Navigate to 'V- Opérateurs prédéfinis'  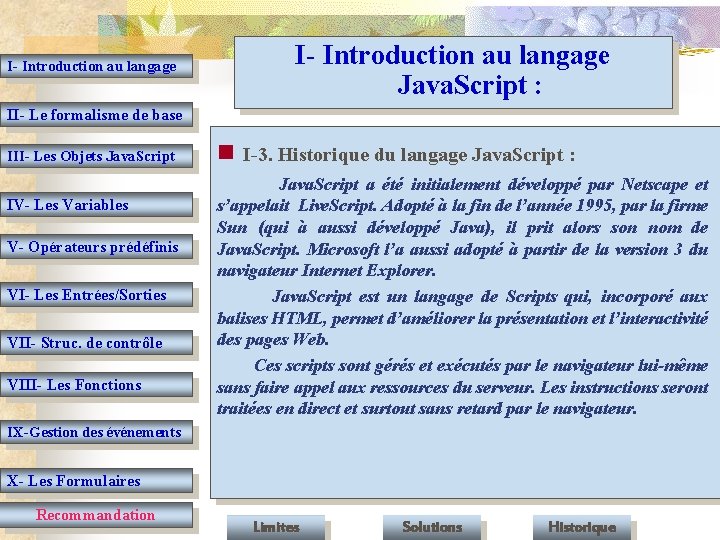pos(96,247)
